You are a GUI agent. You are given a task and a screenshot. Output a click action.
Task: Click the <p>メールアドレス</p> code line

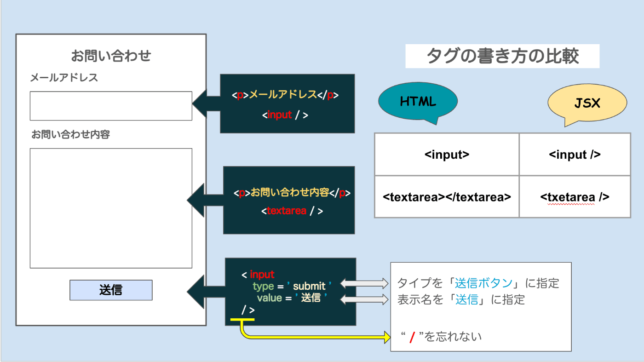[285, 95]
